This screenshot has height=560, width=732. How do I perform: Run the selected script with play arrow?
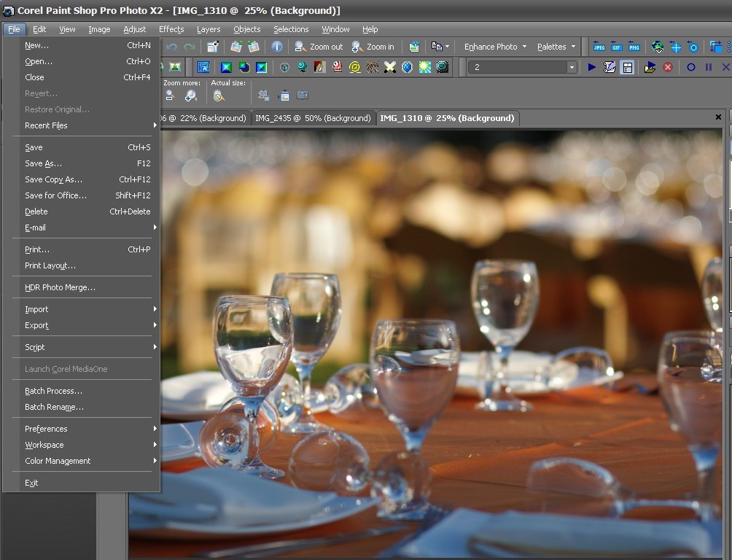pyautogui.click(x=591, y=67)
